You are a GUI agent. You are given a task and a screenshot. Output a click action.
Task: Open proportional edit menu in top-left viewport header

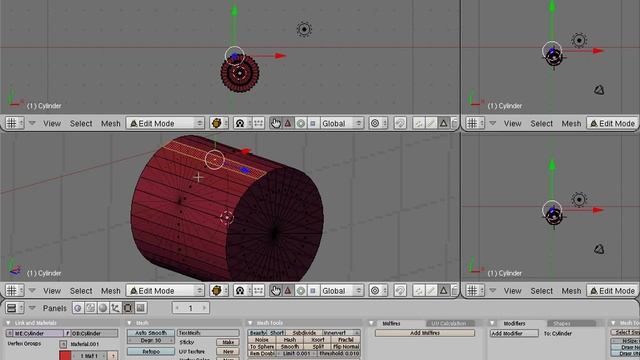[x=378, y=123]
